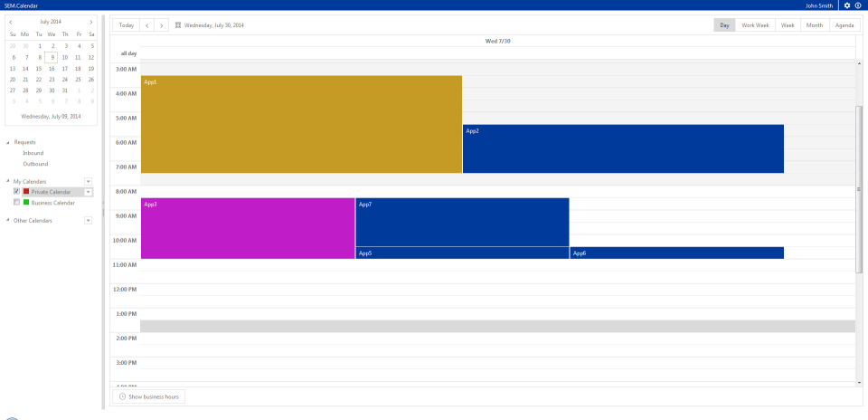Click the scroll down arrow of the schedule

pyautogui.click(x=859, y=382)
